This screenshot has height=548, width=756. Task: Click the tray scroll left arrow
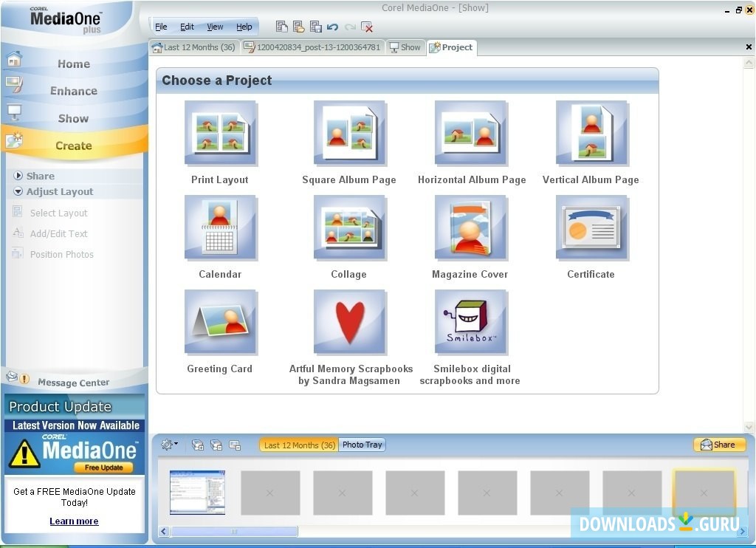164,531
